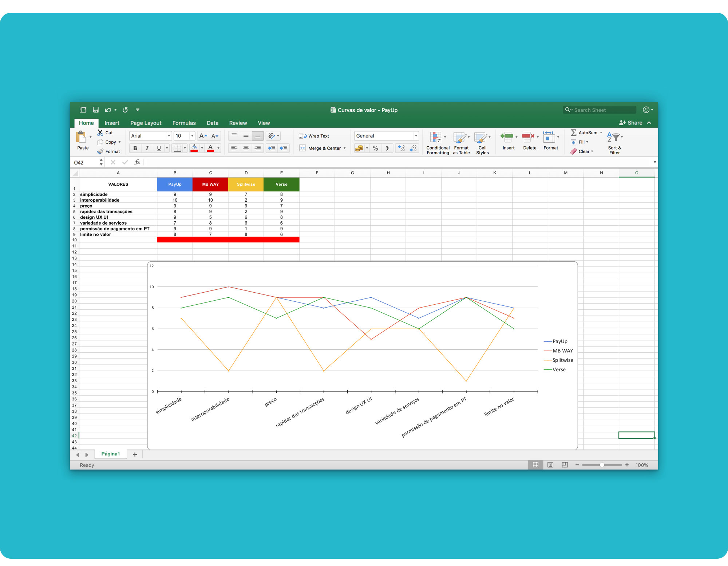Open Conditional Formatting
The width and height of the screenshot is (728, 566).
coord(438,143)
